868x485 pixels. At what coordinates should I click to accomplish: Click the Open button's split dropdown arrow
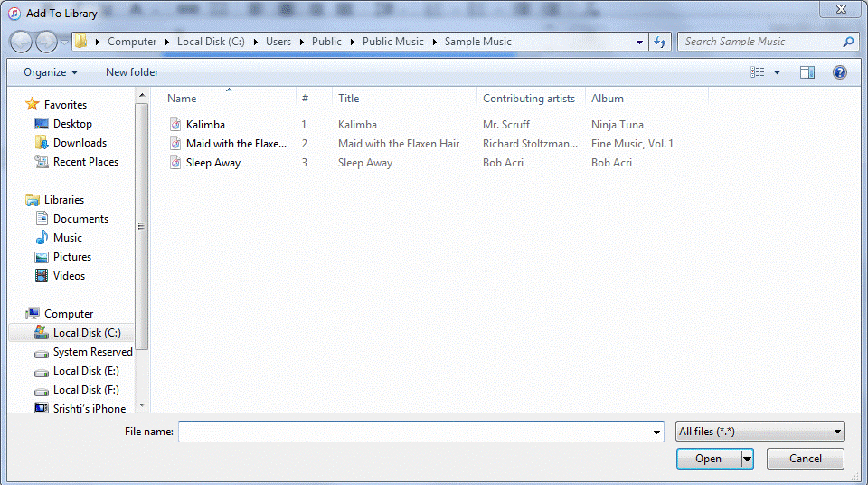(x=748, y=459)
